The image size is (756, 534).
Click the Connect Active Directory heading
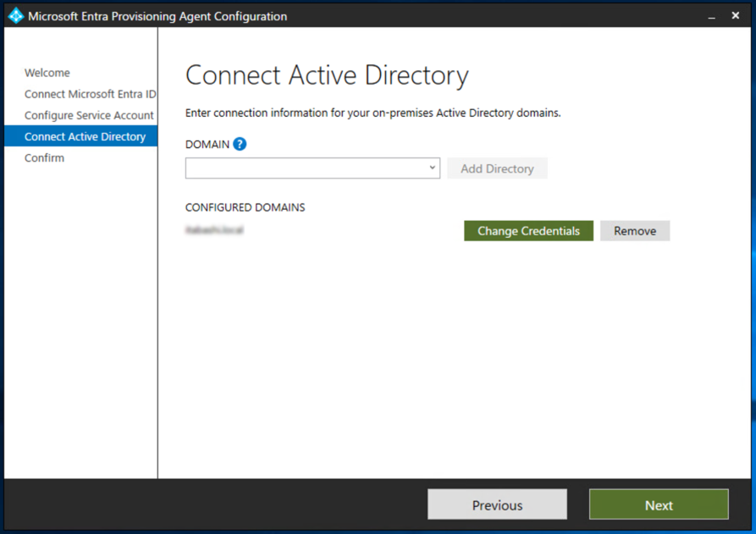pos(327,75)
